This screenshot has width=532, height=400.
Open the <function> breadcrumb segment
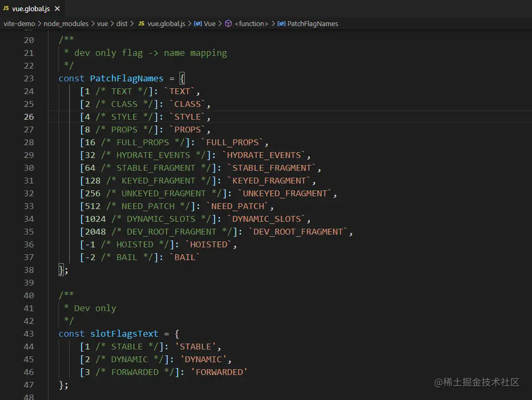coord(251,23)
